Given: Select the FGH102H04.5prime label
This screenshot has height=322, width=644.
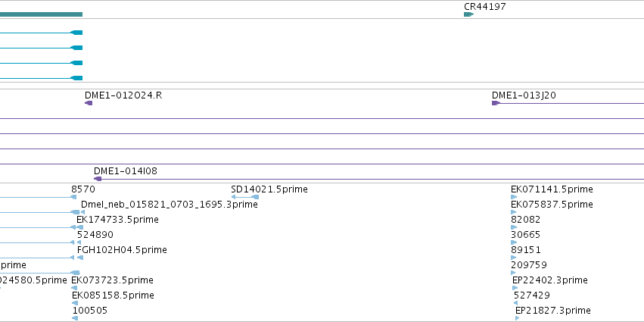Looking at the screenshot, I should coord(122,250).
